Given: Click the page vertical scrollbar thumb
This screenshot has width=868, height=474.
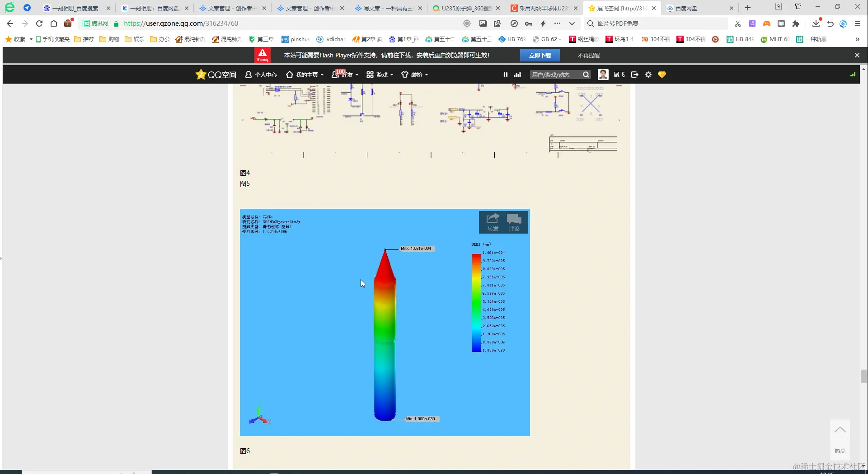Looking at the screenshot, I should point(863,376).
